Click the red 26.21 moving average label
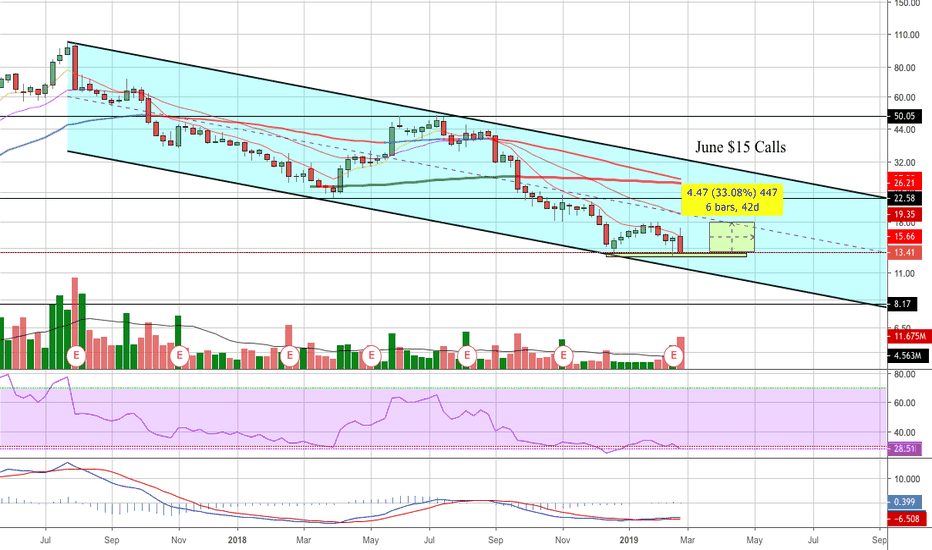This screenshot has width=932, height=550. pos(904,182)
